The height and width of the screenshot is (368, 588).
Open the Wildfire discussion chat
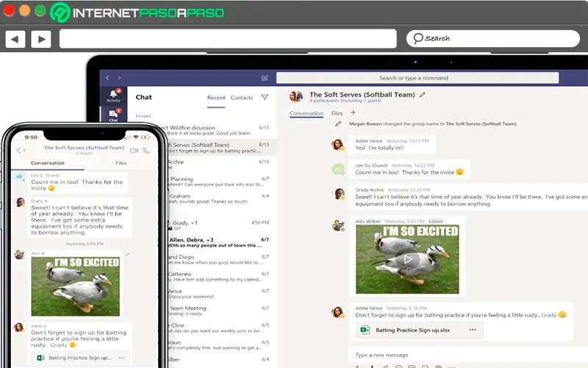coord(220,130)
